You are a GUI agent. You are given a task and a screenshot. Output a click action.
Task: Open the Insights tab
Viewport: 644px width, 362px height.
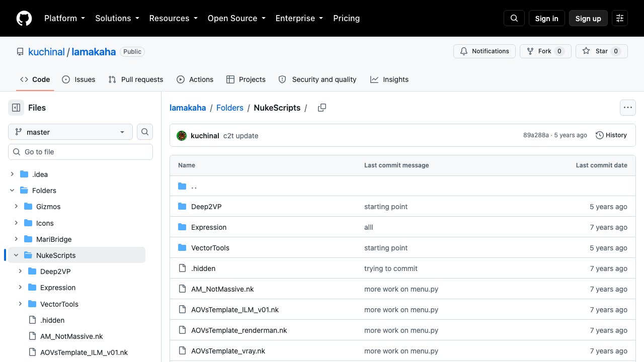coord(389,79)
